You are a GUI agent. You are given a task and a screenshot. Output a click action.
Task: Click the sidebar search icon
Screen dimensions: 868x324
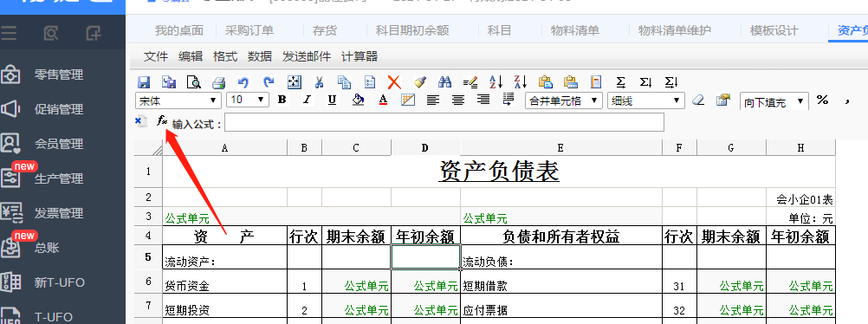(51, 34)
